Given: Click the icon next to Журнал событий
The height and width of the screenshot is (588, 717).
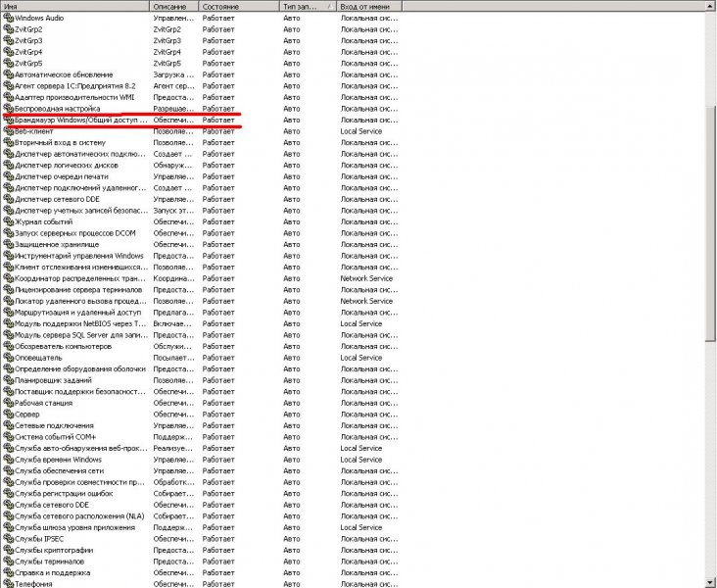Looking at the screenshot, I should tap(8, 221).
